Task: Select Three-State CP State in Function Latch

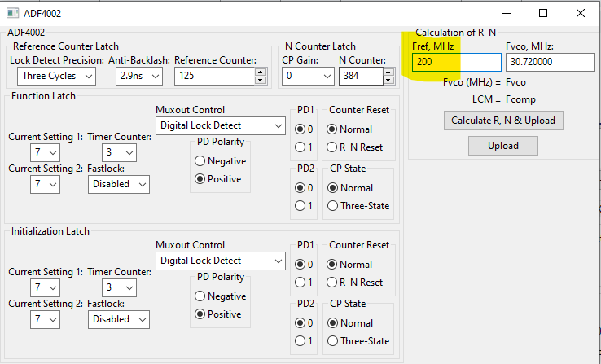Action: click(x=358, y=206)
